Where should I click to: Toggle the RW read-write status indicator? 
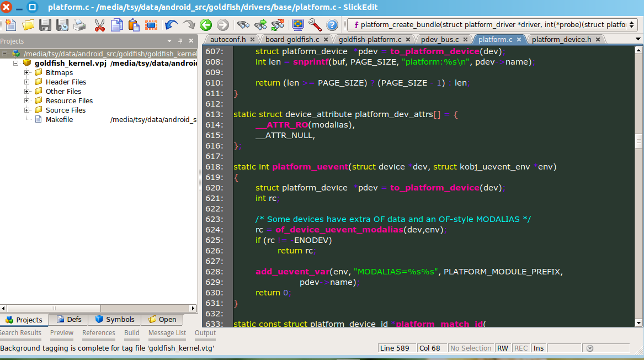tap(503, 348)
